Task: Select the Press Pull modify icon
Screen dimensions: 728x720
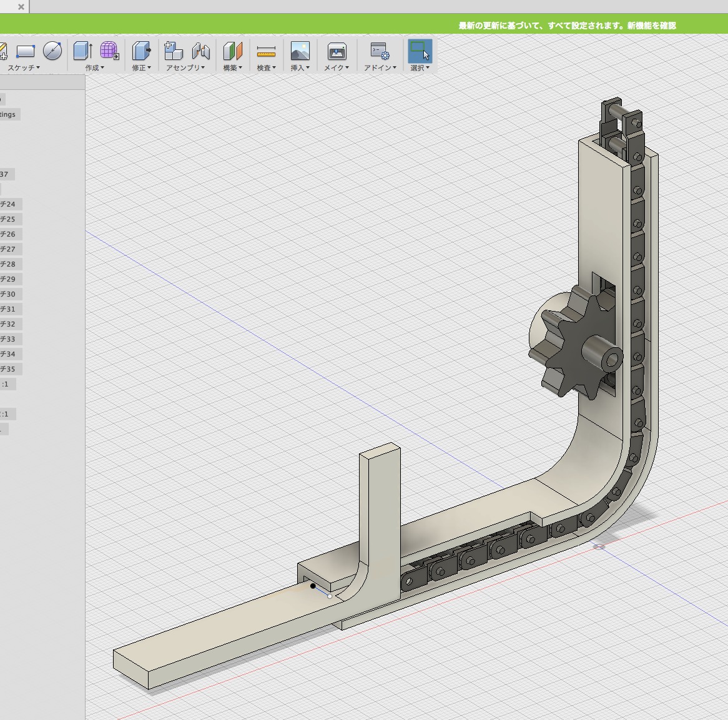Action: tap(141, 51)
